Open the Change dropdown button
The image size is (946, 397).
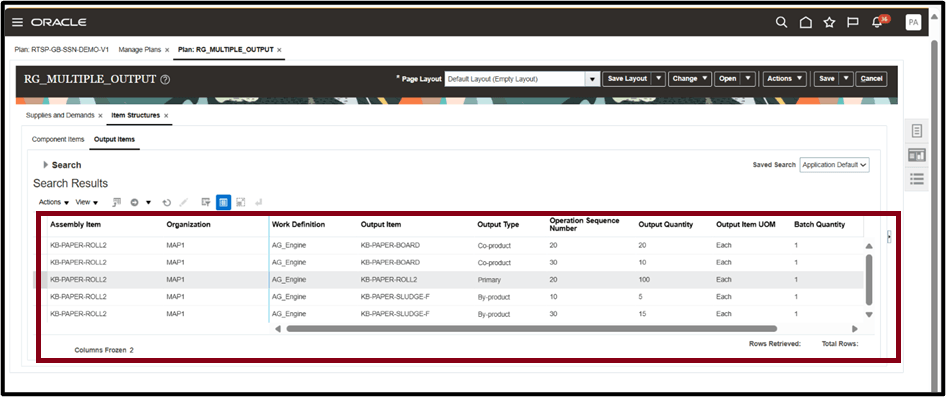click(690, 79)
